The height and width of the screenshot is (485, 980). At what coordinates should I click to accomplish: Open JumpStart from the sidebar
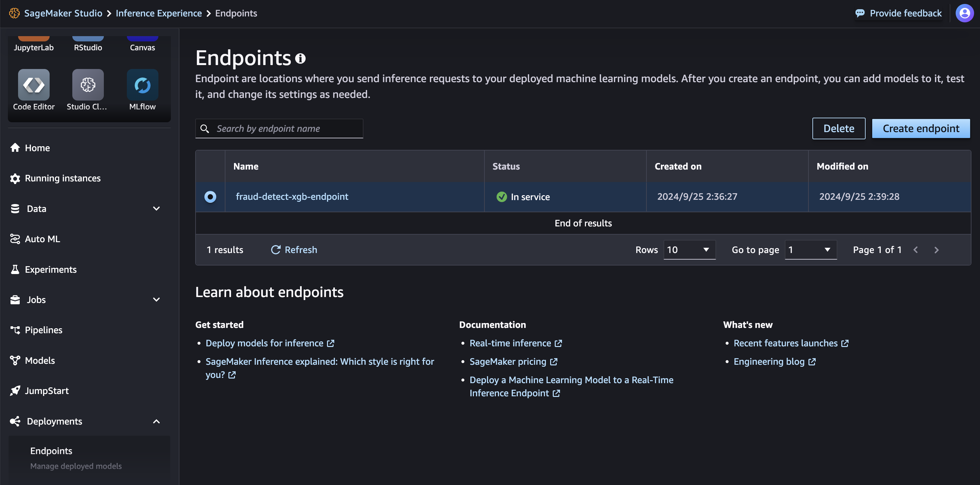coord(46,391)
